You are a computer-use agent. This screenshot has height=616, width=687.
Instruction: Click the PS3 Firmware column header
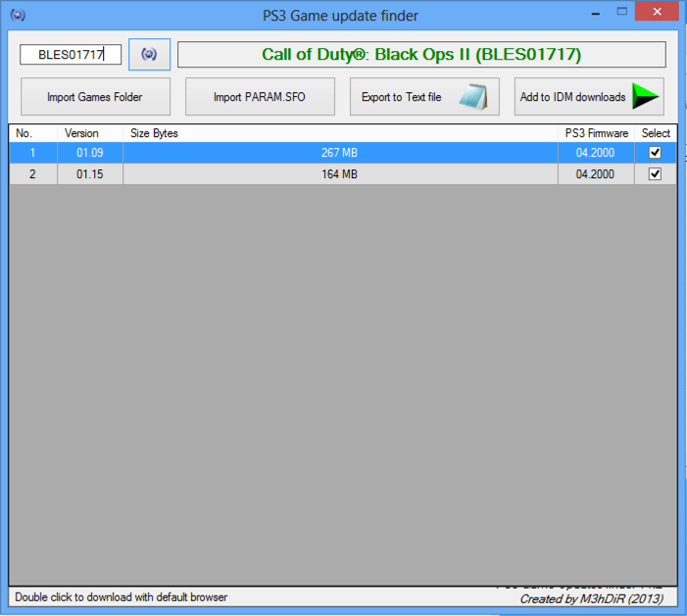(x=596, y=133)
